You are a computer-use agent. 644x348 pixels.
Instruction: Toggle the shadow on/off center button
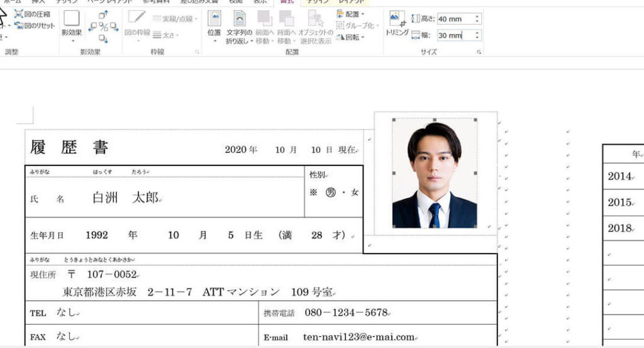pyautogui.click(x=104, y=26)
